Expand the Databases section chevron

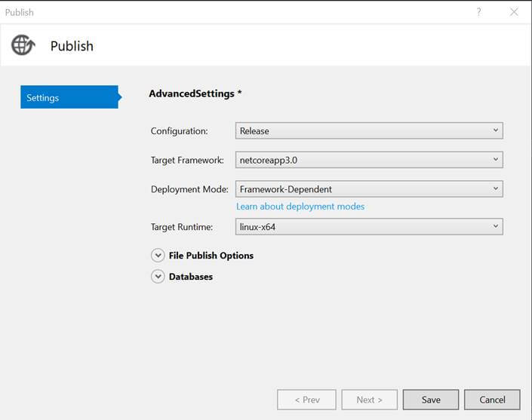tap(158, 277)
